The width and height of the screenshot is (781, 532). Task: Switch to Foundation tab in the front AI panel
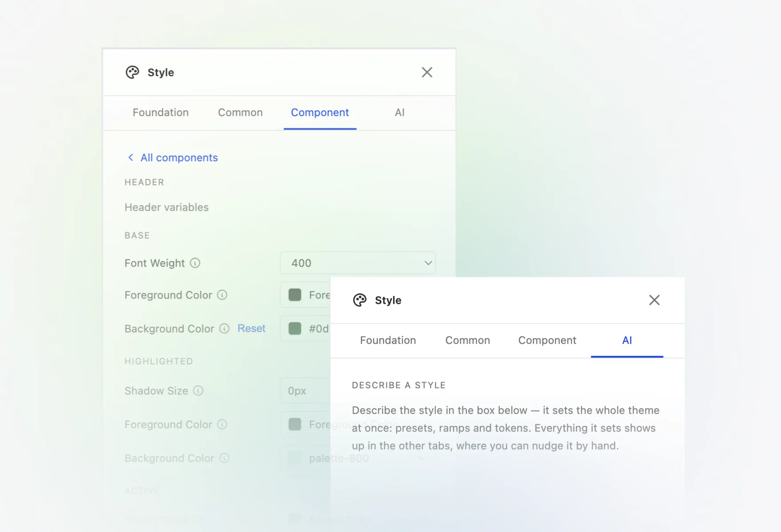388,340
